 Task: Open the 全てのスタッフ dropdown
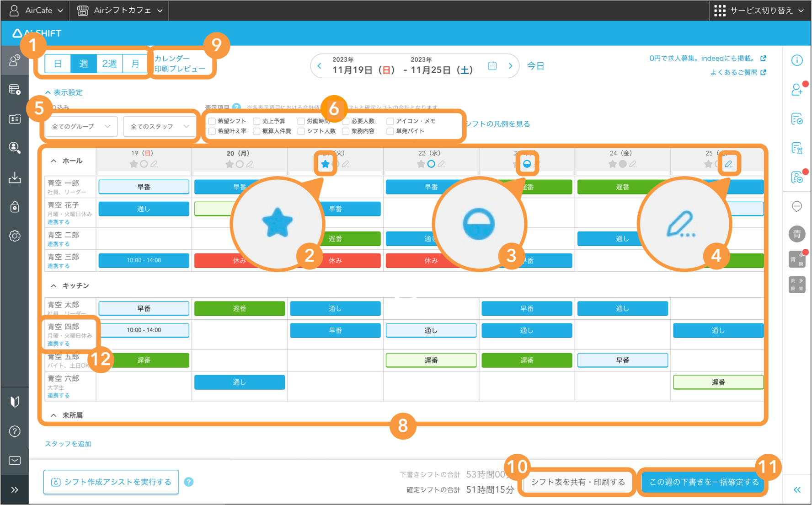(x=160, y=126)
